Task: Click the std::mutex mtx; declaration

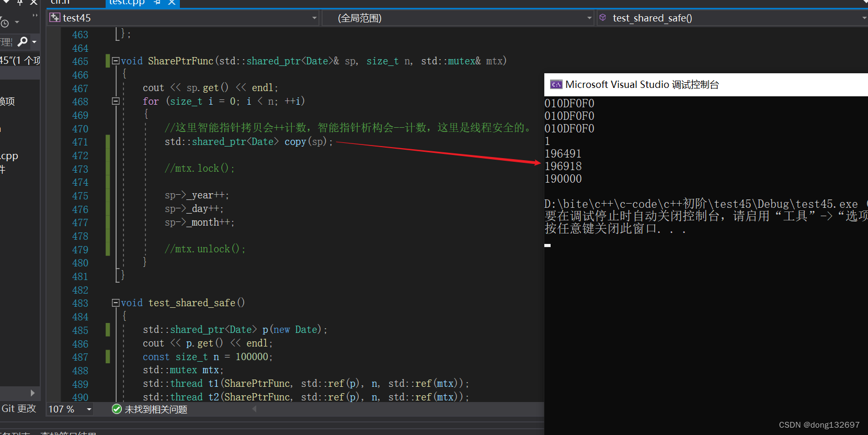Action: (183, 370)
